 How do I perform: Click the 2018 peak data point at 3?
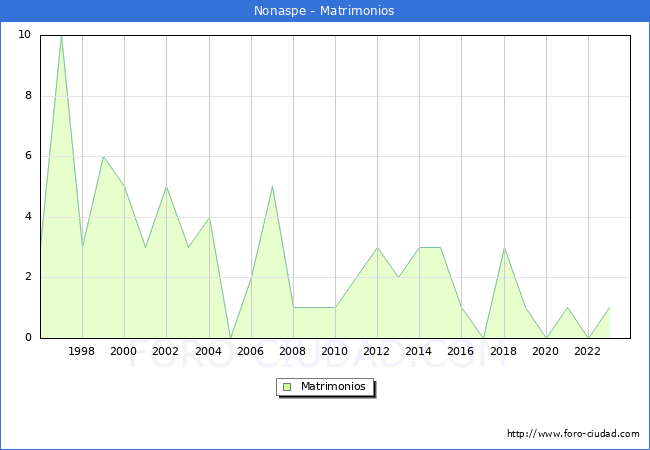(x=504, y=248)
